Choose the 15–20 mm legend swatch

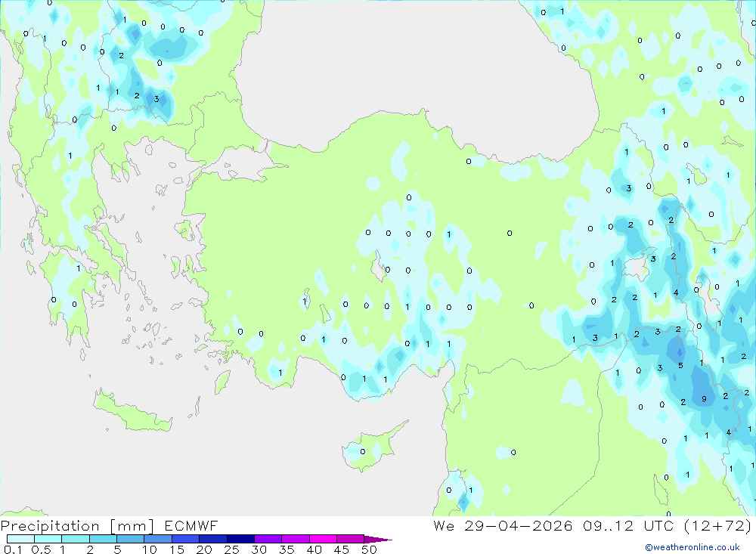click(185, 539)
